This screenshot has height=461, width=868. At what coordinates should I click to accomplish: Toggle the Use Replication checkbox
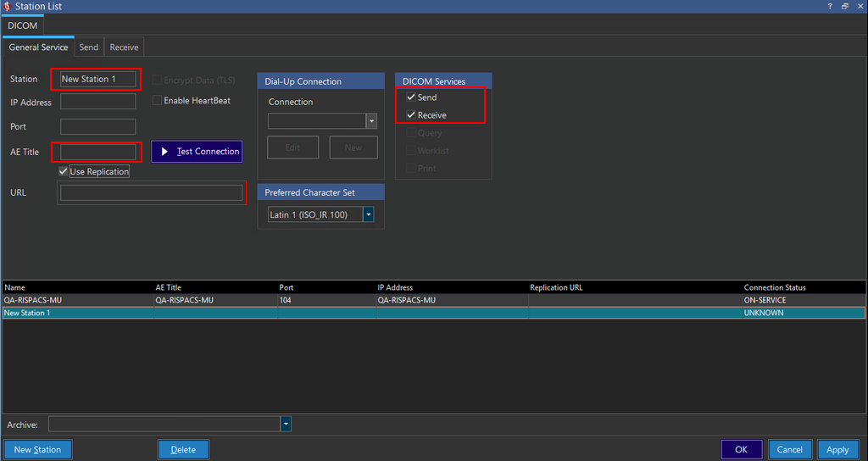[64, 172]
